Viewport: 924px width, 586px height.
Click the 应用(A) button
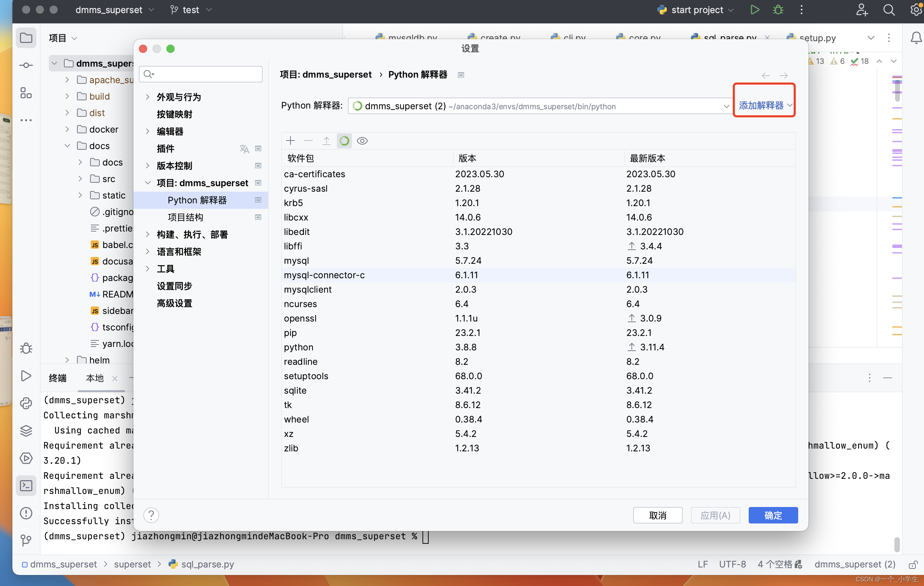(x=715, y=515)
